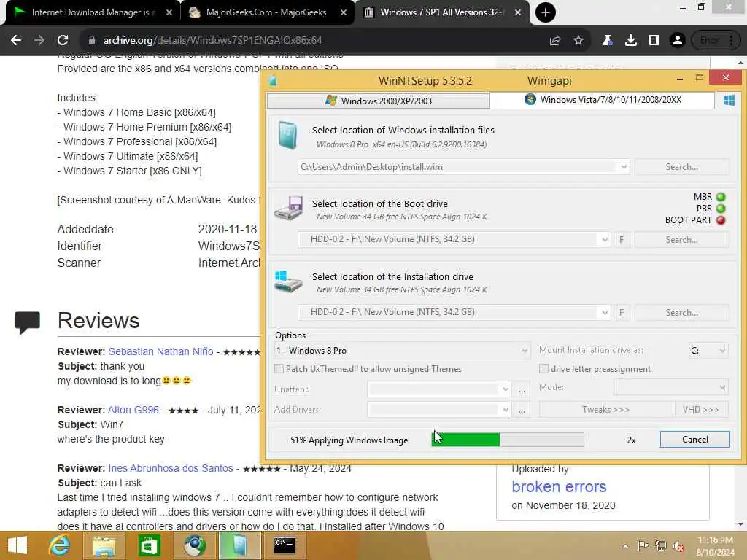Open reviewer Alton G996 link
The width and height of the screenshot is (747, 560).
133,410
